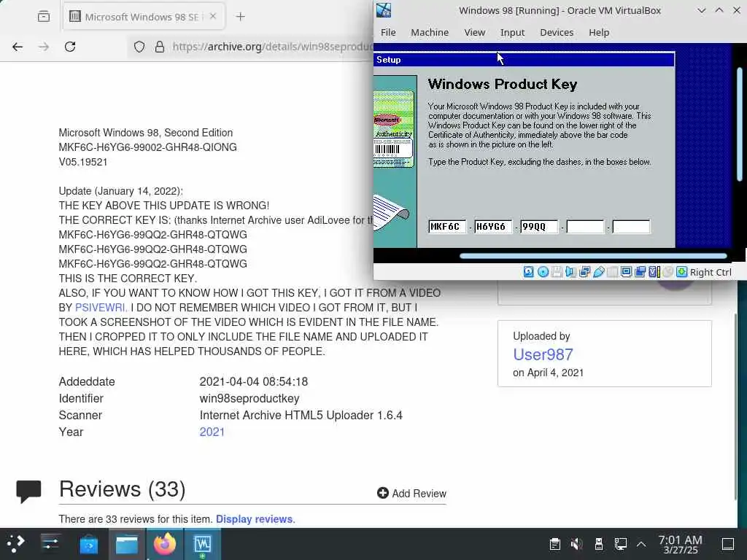Launch System Settings from the taskbar
Screen dimensions: 747x560
(50, 543)
